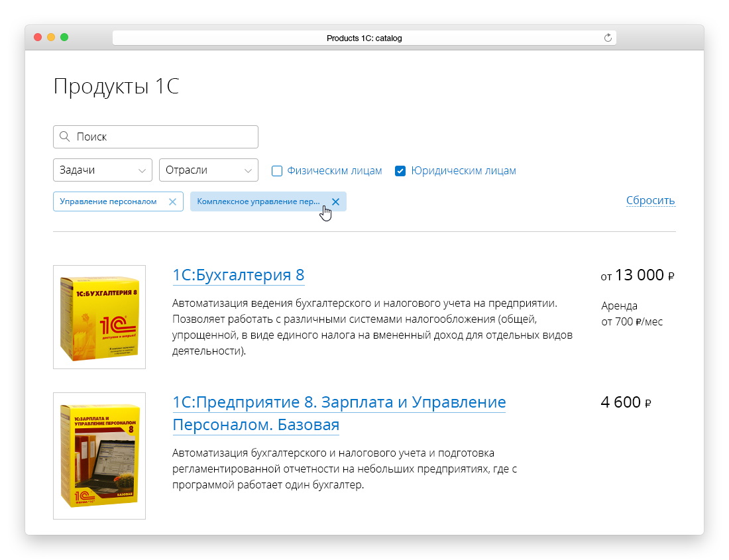Click the 1С:Бухгалтерия 8 product box image

click(99, 317)
